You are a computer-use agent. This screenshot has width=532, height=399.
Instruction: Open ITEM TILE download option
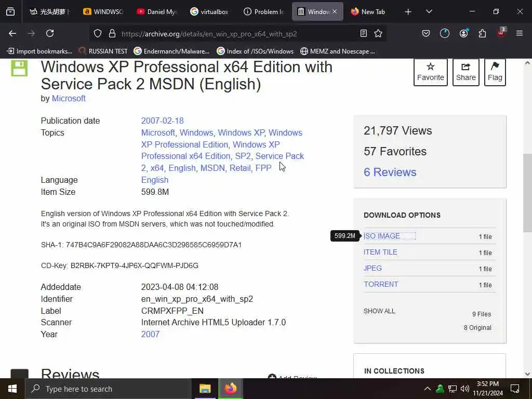pyautogui.click(x=380, y=252)
